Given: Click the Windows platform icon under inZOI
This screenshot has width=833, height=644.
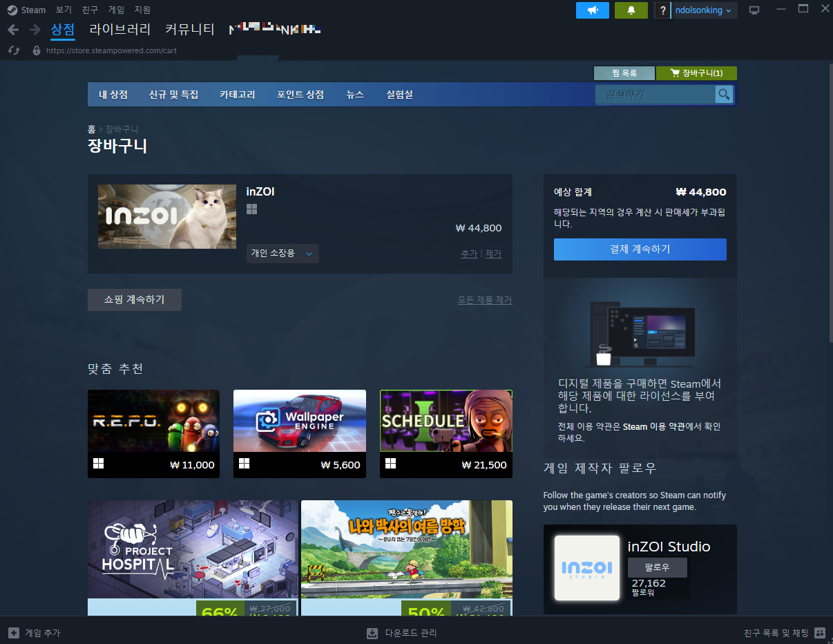Looking at the screenshot, I should coord(251,209).
